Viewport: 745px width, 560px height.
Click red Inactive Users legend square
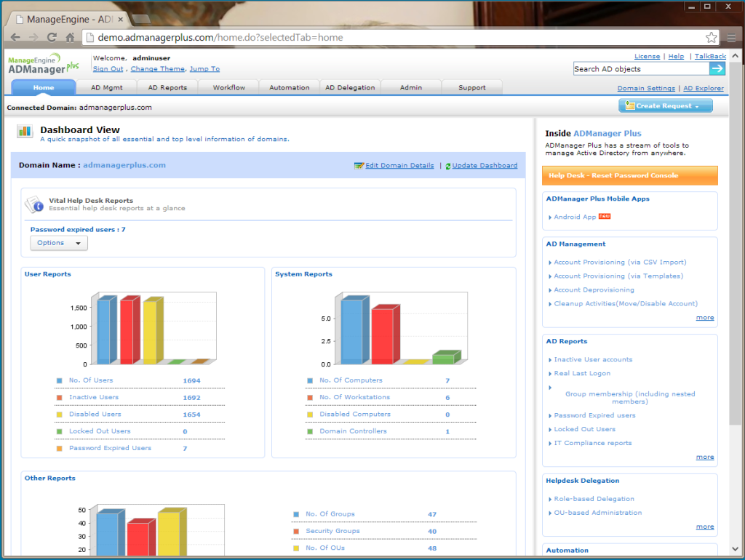click(60, 398)
